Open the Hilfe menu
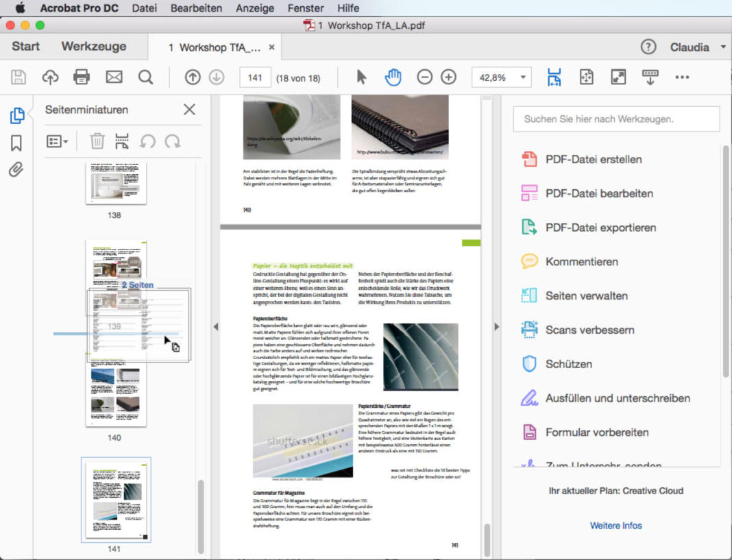Image resolution: width=732 pixels, height=560 pixels. 348,8
